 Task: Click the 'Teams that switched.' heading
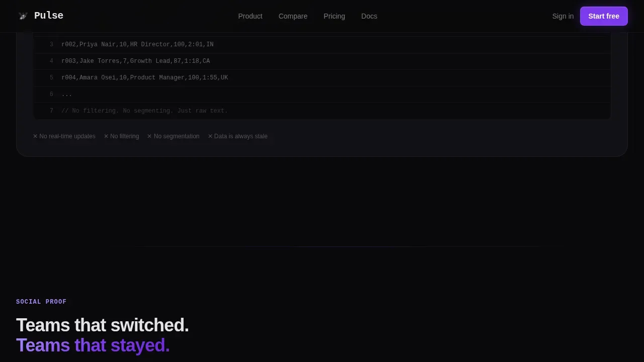pyautogui.click(x=103, y=325)
